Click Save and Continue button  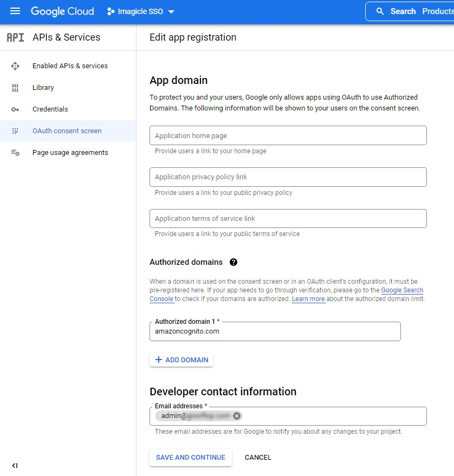[x=191, y=458]
